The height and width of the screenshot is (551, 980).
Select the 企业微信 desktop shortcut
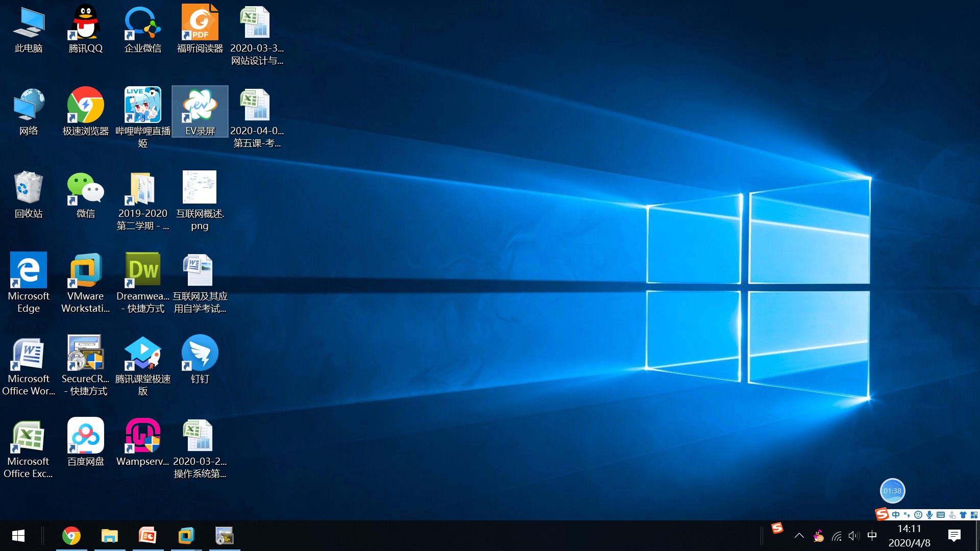coord(143,30)
